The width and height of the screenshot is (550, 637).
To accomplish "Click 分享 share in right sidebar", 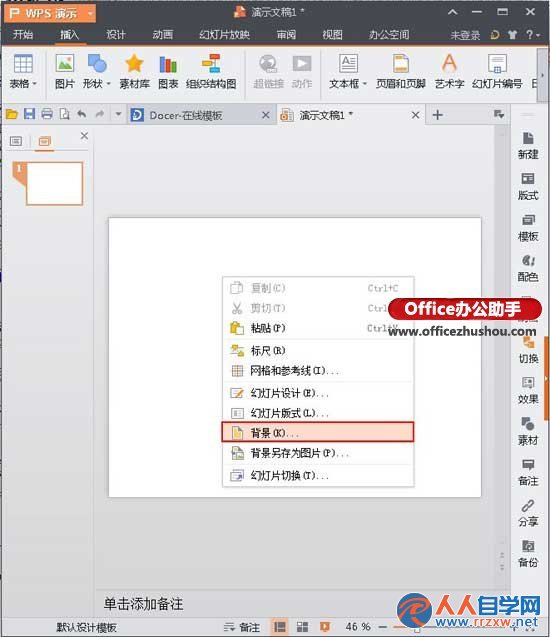I will [528, 513].
